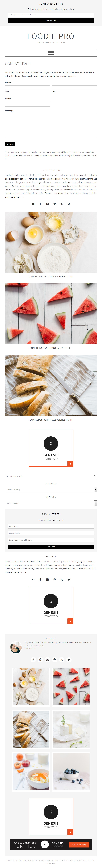Click the RSS icon below the Features text
The width and height of the screenshot is (102, 868).
61,579
